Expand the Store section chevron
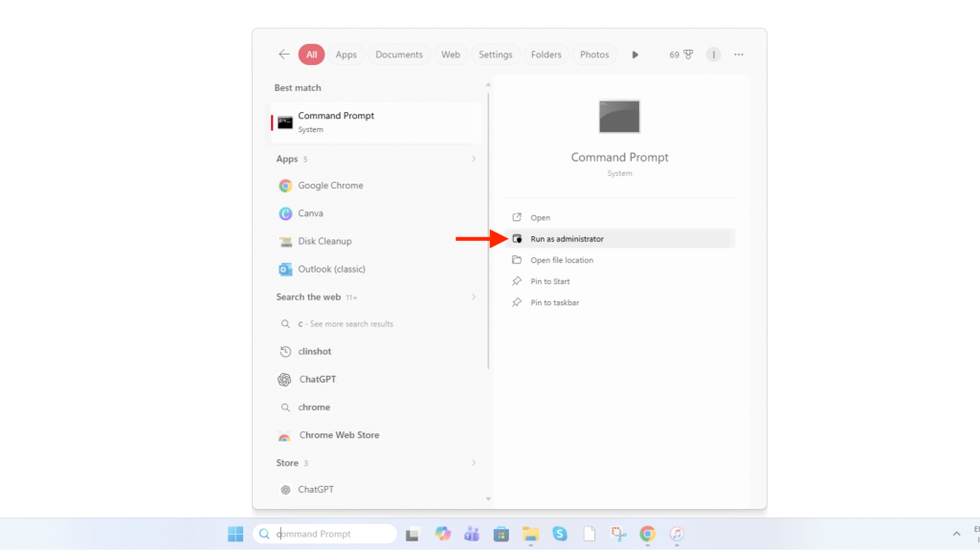This screenshot has height=551, width=980. 473,463
